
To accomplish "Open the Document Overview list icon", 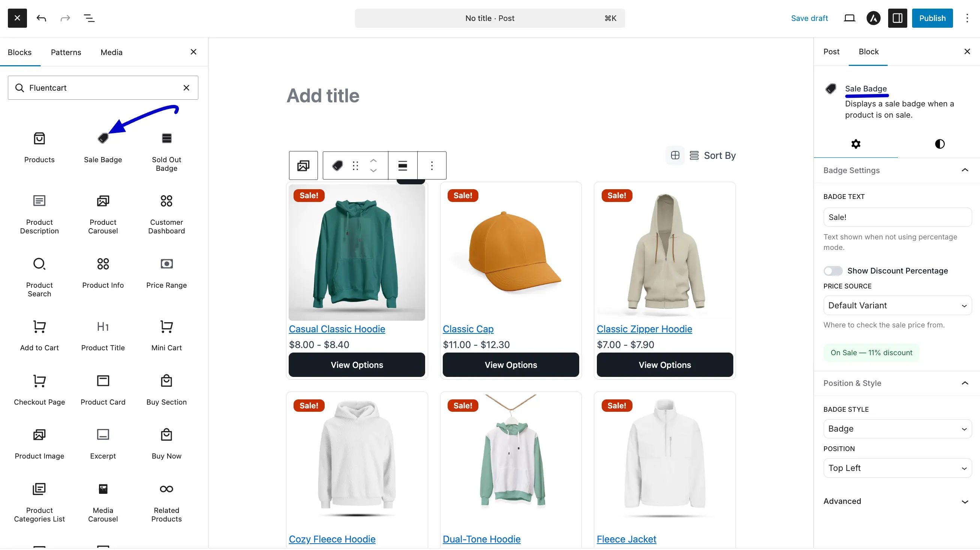I will 90,18.
